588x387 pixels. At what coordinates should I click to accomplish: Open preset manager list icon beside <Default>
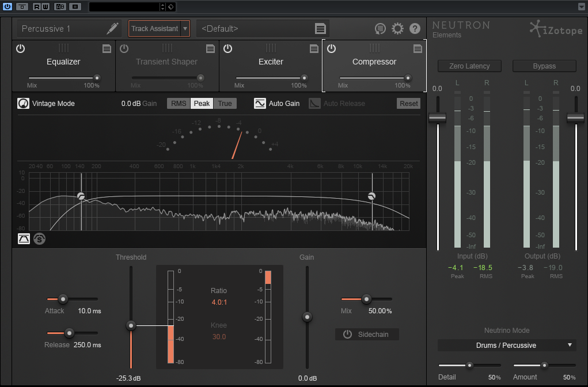pos(320,28)
